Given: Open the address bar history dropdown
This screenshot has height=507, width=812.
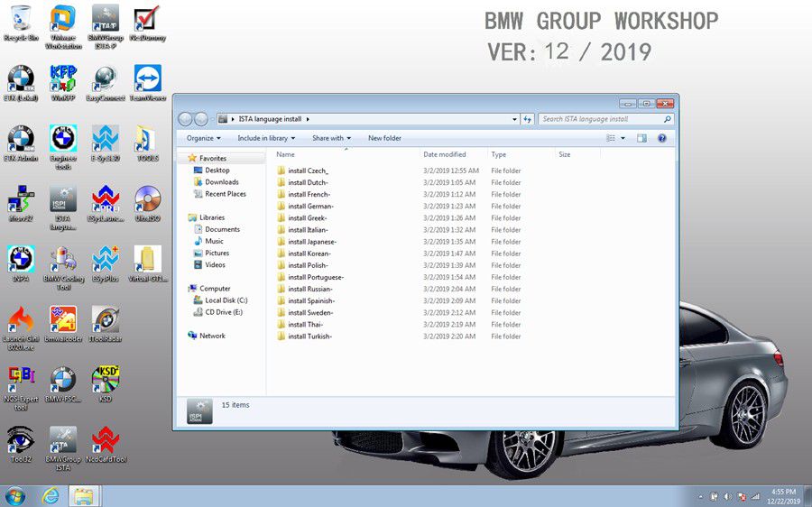Looking at the screenshot, I should tap(514, 119).
